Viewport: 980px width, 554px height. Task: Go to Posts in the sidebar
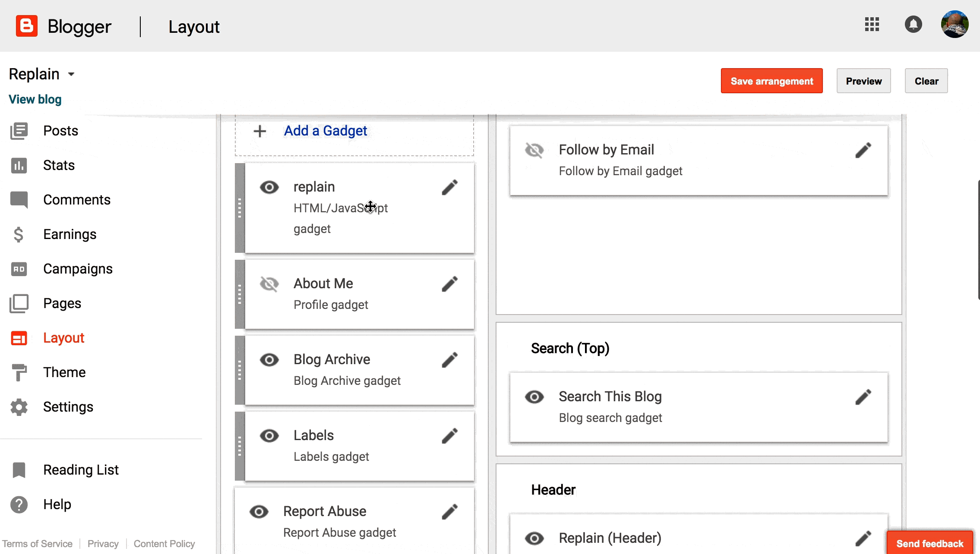tap(60, 130)
